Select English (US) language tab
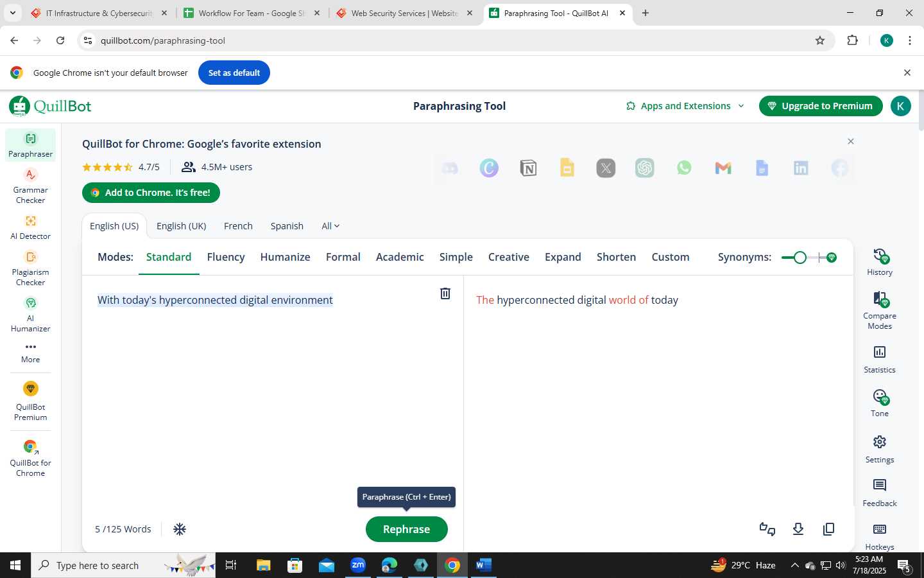Viewport: 924px width, 578px height. 114,226
